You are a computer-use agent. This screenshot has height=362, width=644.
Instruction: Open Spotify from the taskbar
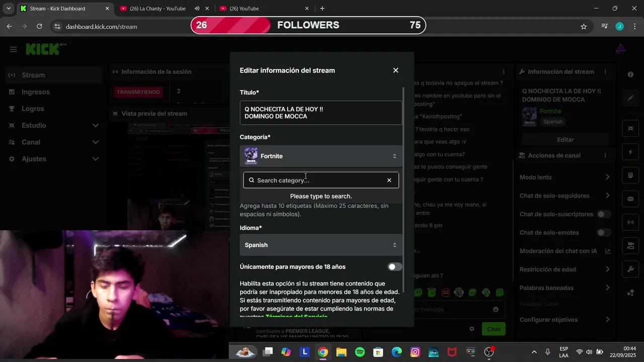click(x=360, y=352)
